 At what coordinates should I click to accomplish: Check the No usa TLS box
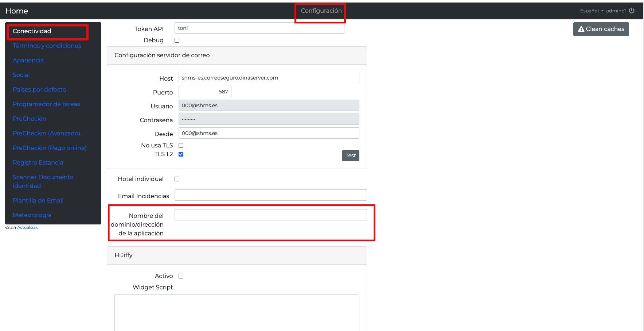pyautogui.click(x=181, y=146)
